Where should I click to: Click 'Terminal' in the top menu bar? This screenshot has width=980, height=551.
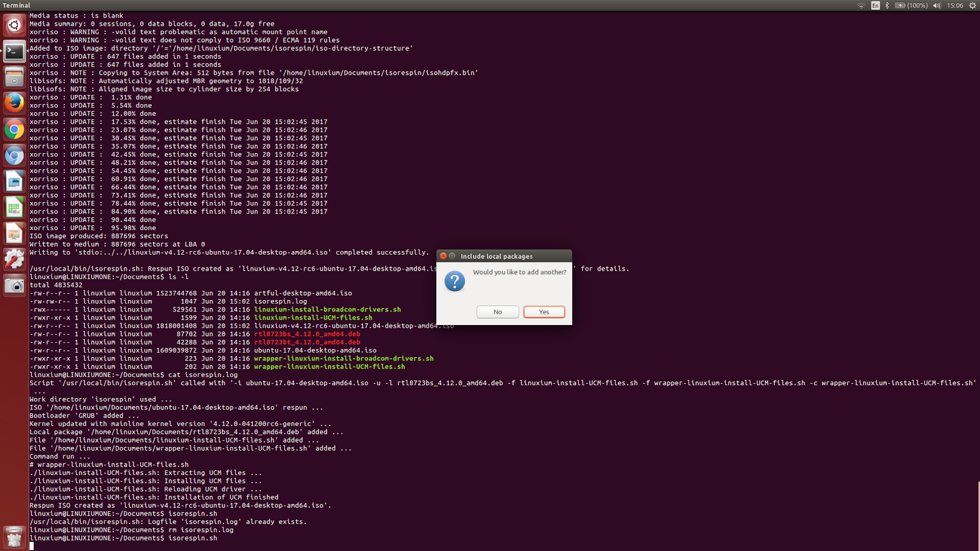(x=16, y=5)
